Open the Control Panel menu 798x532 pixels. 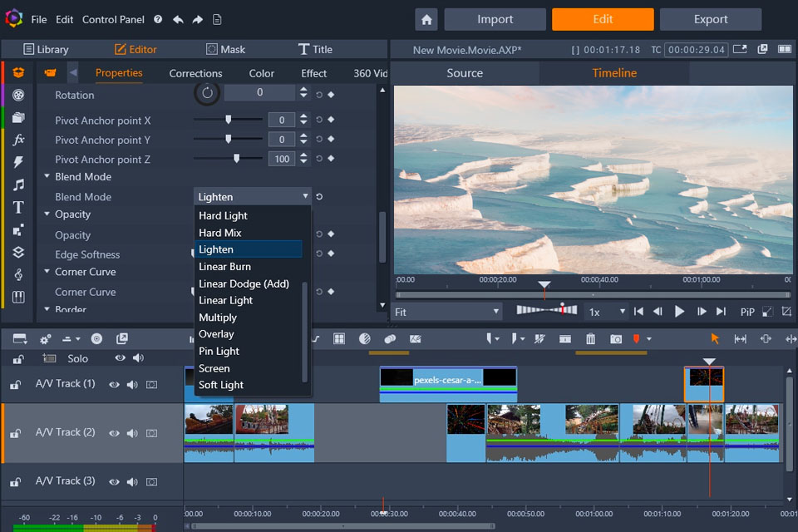click(x=113, y=19)
